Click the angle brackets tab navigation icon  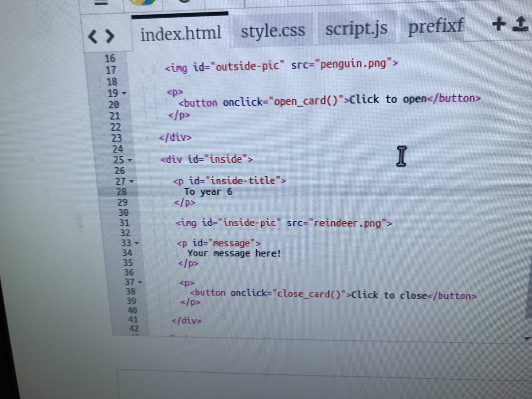tap(101, 35)
